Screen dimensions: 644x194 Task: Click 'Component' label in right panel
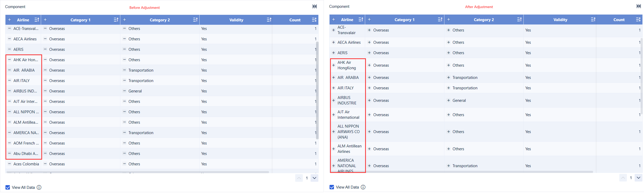click(x=339, y=7)
